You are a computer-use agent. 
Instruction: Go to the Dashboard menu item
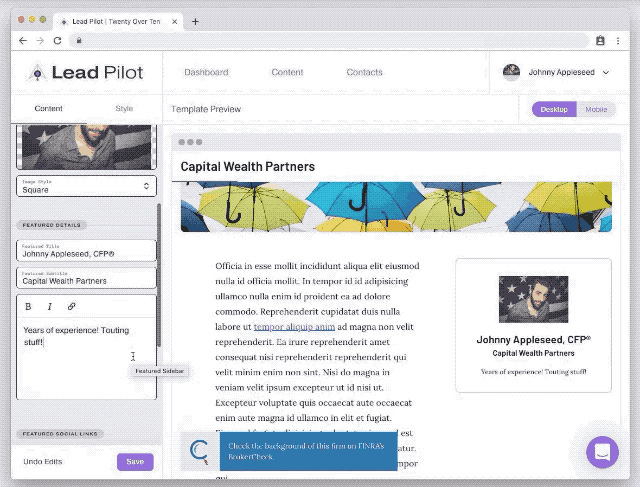point(206,72)
